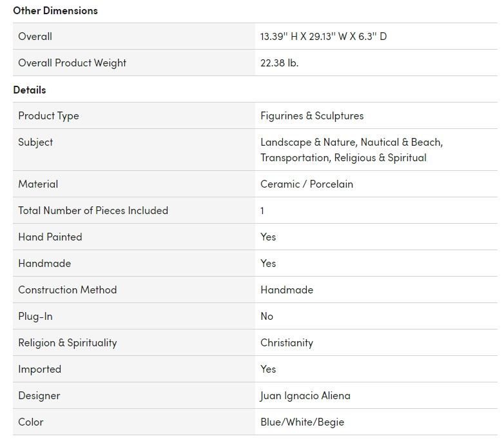Select the Blue/White/Begie color value
Viewport: 504px width, 443px height.
tap(302, 422)
